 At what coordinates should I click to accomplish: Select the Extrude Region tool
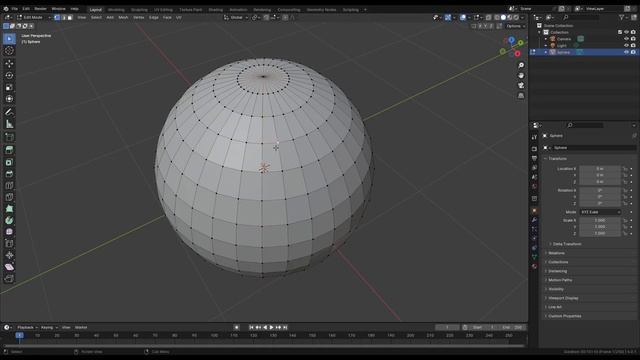point(9,150)
